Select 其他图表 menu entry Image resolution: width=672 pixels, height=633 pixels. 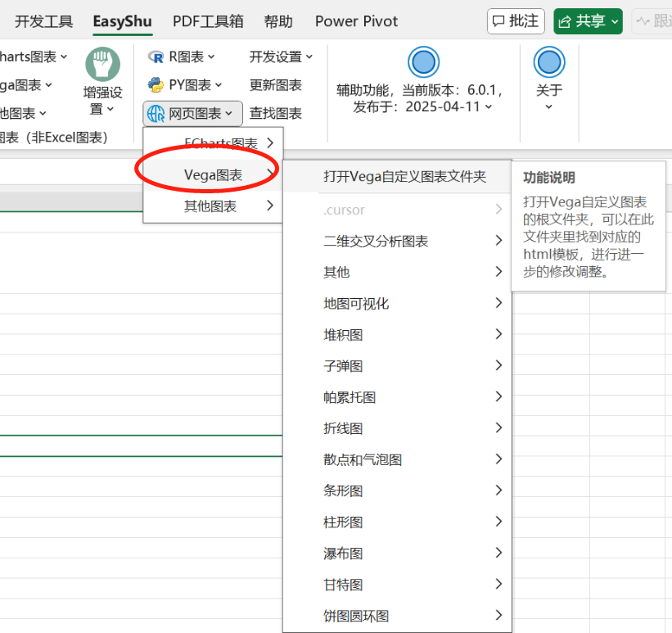click(213, 206)
